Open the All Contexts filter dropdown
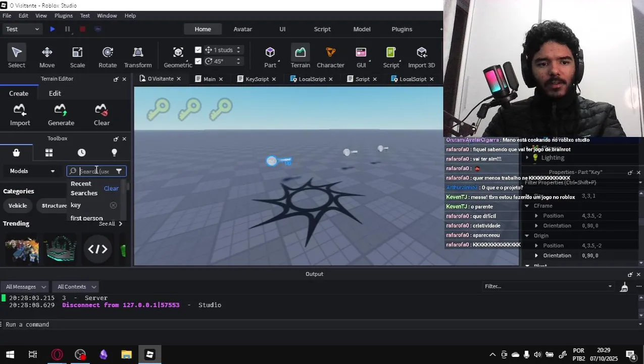 [76, 287]
